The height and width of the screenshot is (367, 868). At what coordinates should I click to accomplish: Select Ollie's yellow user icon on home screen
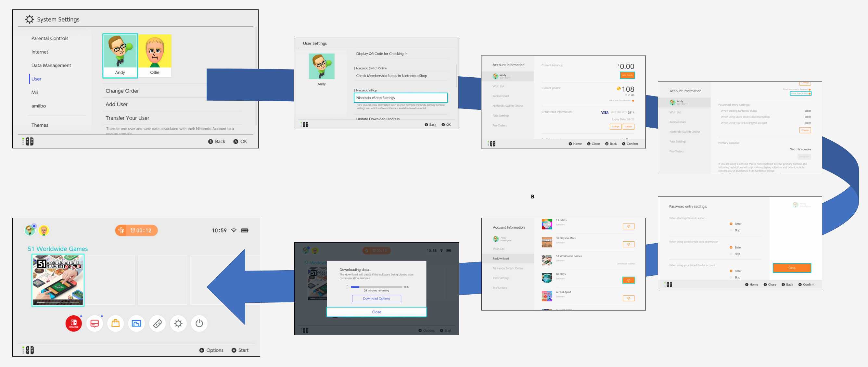point(44,230)
